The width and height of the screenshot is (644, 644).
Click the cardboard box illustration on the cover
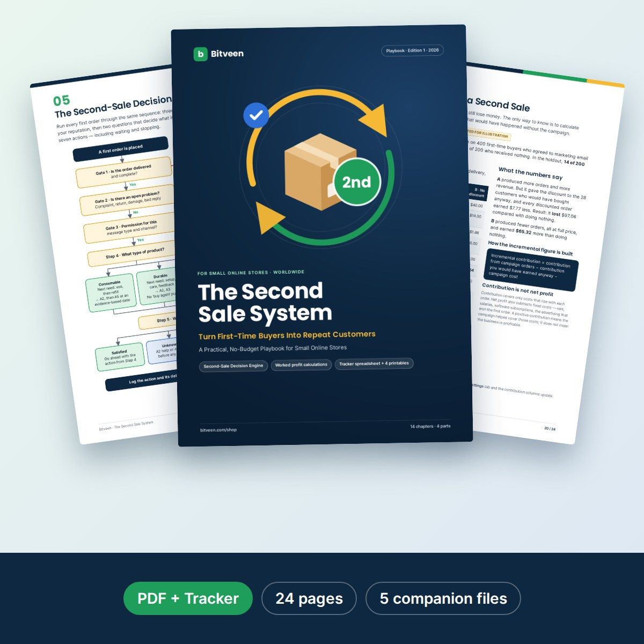click(320, 171)
